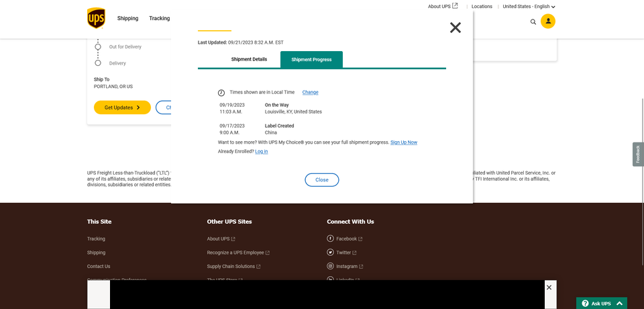This screenshot has height=309, width=644.
Task: Click the 'Label Created' status text
Action: (279, 126)
